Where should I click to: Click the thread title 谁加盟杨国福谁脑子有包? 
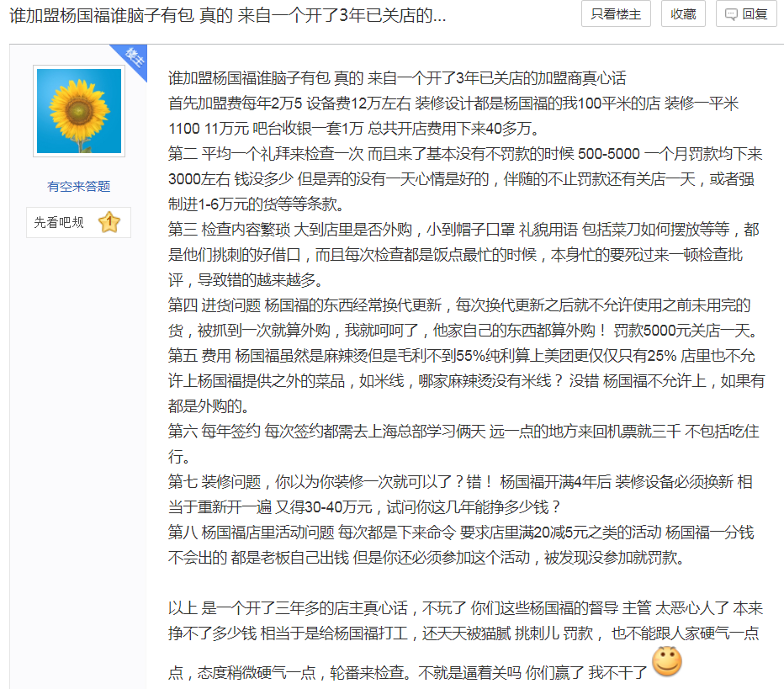click(227, 15)
